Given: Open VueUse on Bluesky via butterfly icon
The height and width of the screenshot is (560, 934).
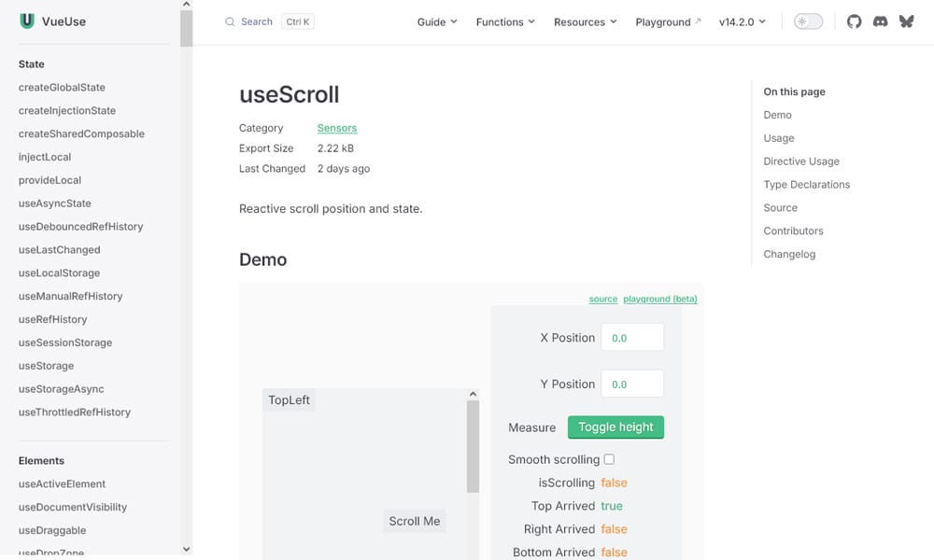Looking at the screenshot, I should click(906, 21).
